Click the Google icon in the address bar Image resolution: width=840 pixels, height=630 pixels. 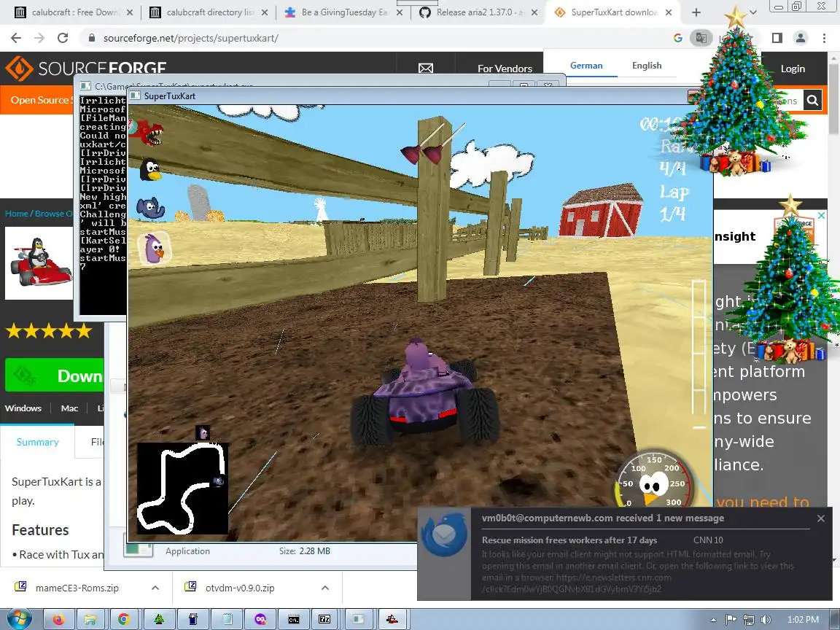(x=677, y=38)
